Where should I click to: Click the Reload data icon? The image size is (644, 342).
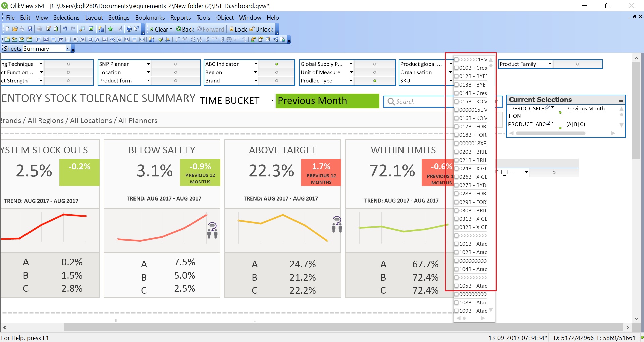pyautogui.click(x=56, y=29)
